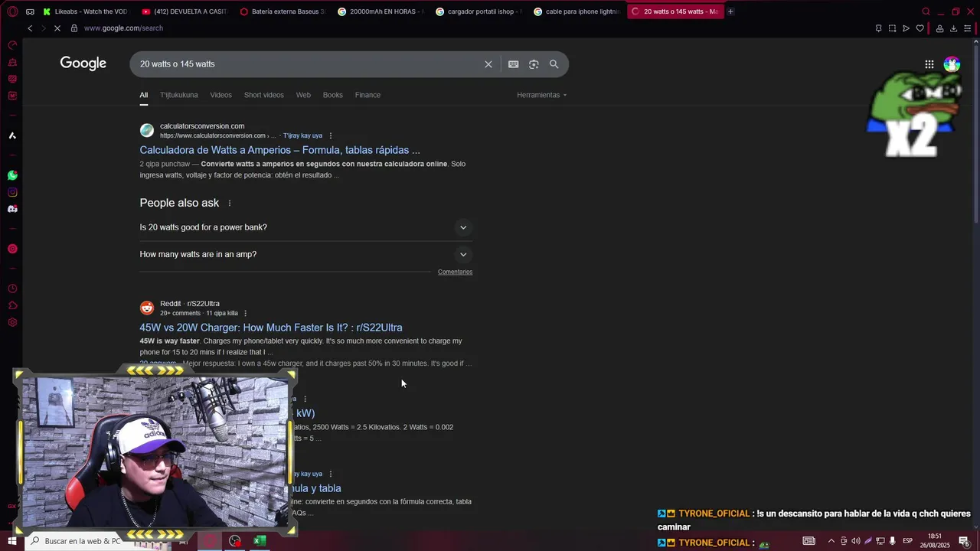The height and width of the screenshot is (551, 980).
Task: Open more options for calculatorsconversion result
Action: [331, 135]
